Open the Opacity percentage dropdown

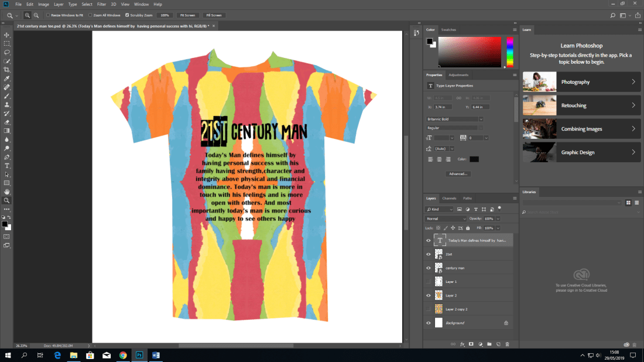498,218
